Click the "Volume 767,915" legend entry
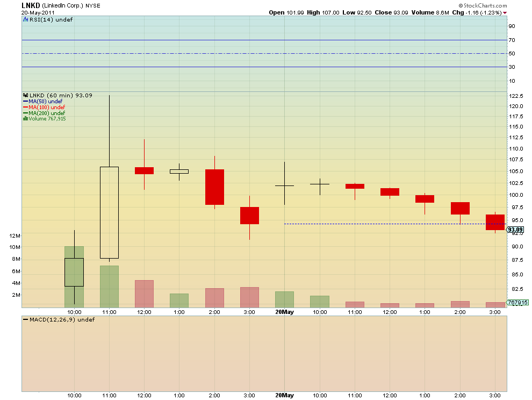Viewport: 532px width, 400px height. pos(47,118)
